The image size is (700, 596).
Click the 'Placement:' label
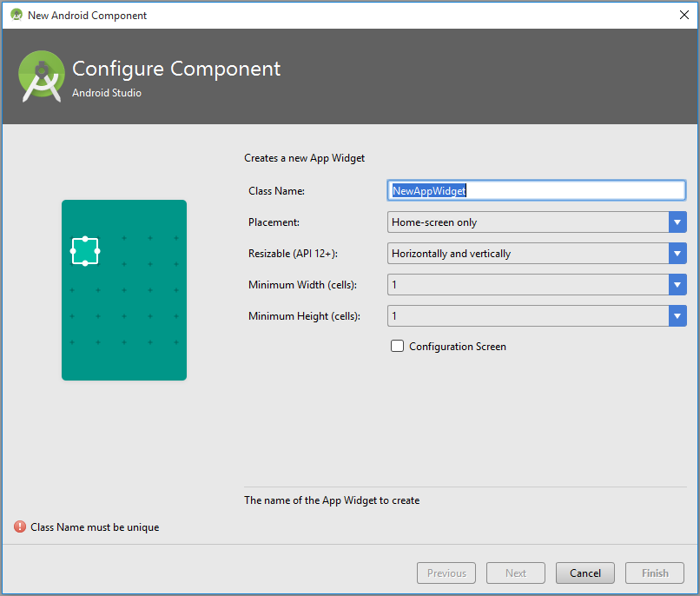274,222
